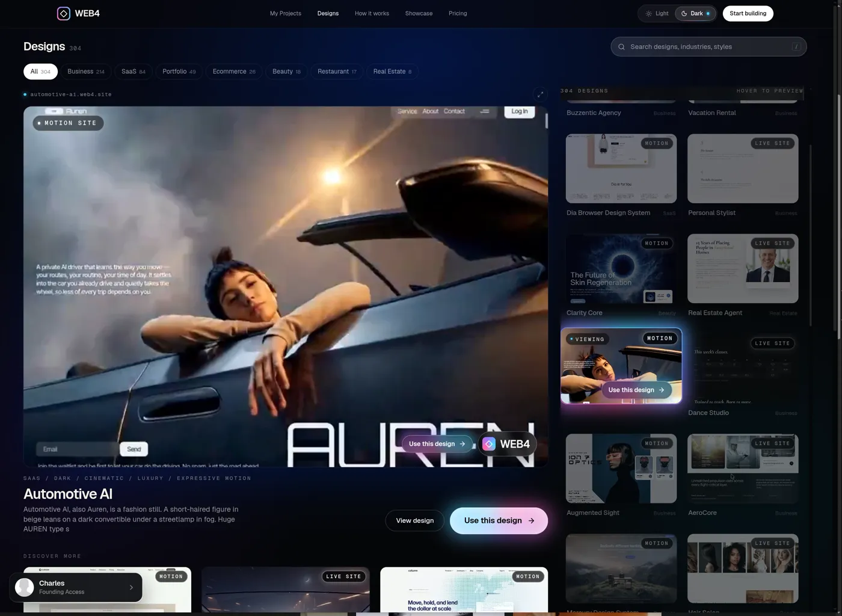Open the Augmented Sight thumbnail
The width and height of the screenshot is (842, 616).
[x=621, y=469]
